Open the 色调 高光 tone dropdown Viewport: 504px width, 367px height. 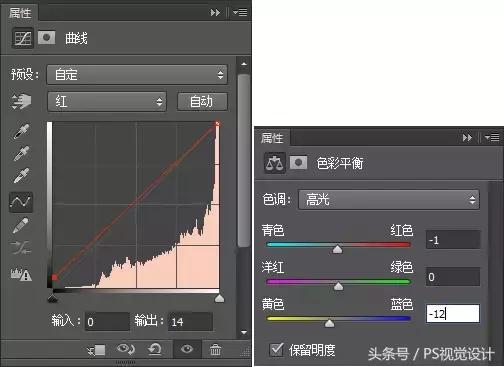point(389,200)
